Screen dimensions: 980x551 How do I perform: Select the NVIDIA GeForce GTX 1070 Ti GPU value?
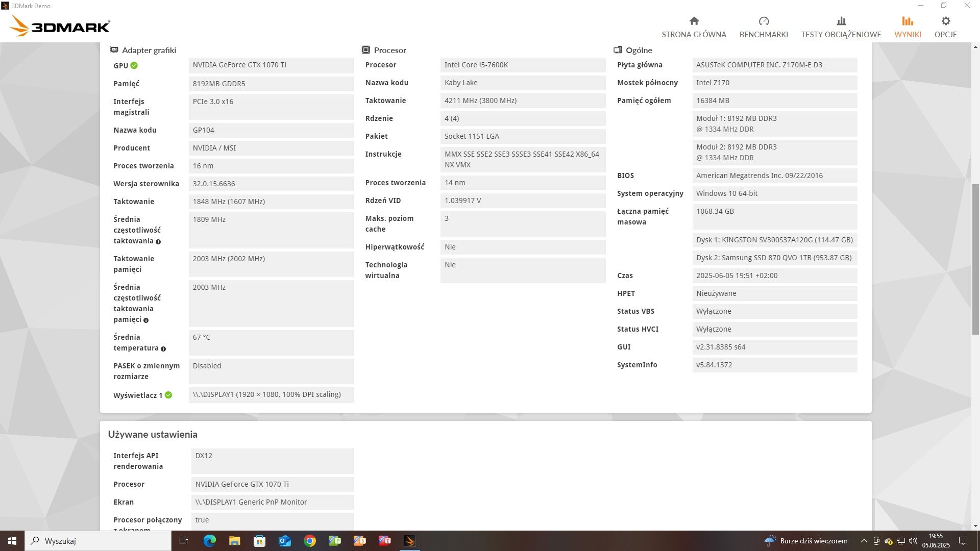[271, 65]
